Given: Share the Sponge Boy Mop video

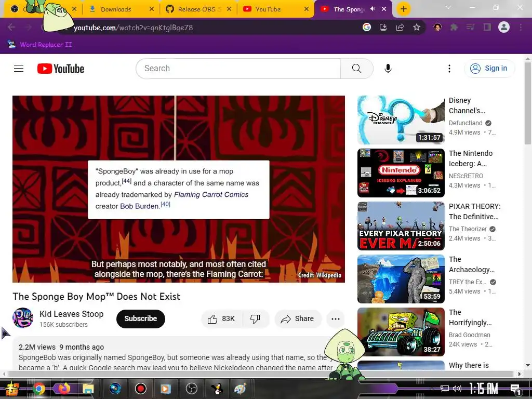Looking at the screenshot, I should (x=298, y=318).
